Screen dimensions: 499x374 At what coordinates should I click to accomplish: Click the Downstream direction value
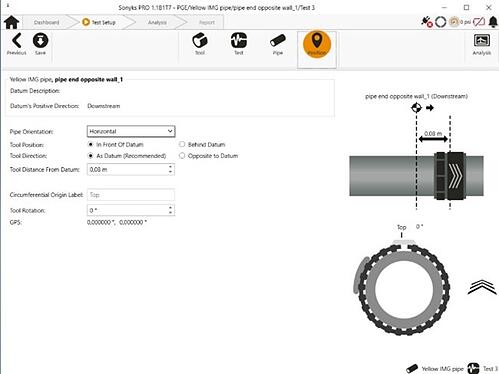104,106
